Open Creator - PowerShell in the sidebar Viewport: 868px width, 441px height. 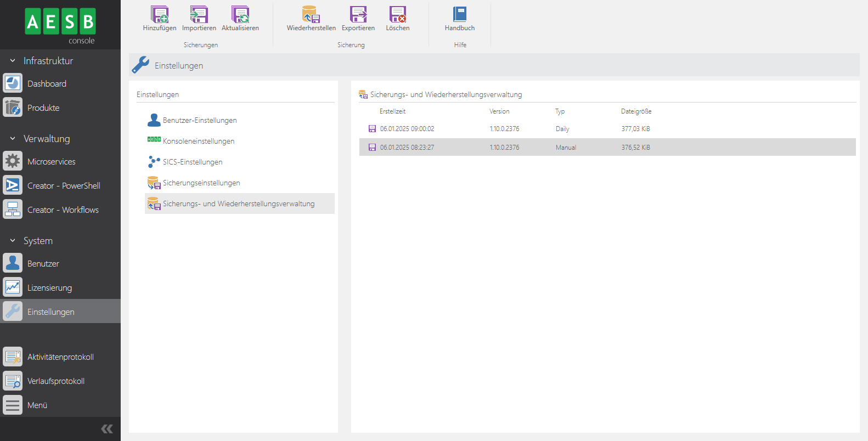pyautogui.click(x=63, y=185)
